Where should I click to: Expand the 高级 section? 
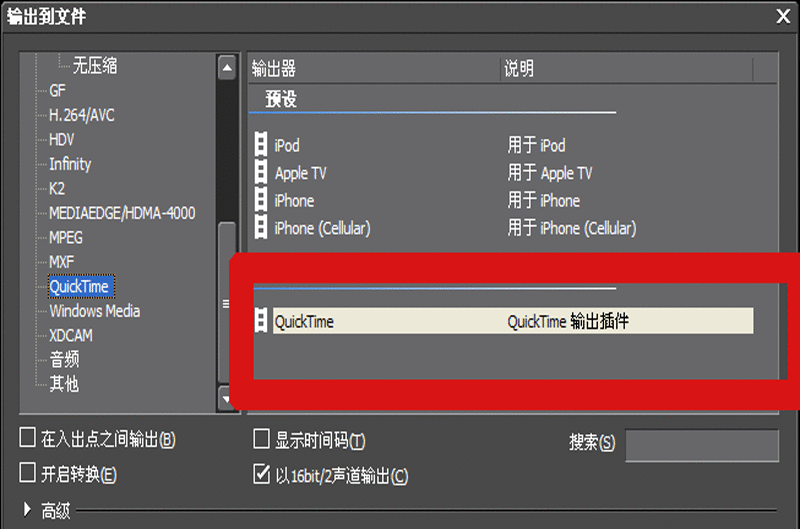coord(27,509)
